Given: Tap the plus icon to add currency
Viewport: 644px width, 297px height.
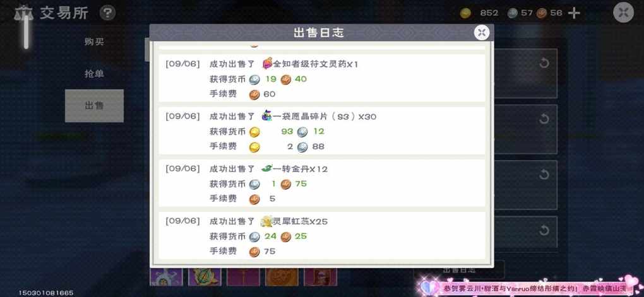Looking at the screenshot, I should pyautogui.click(x=574, y=13).
